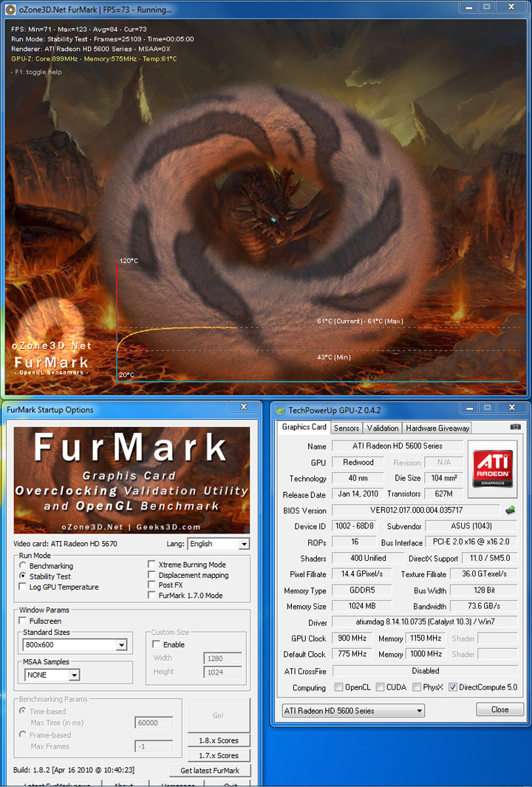Select the Stability Test radio button
The width and height of the screenshot is (532, 787).
click(x=23, y=576)
